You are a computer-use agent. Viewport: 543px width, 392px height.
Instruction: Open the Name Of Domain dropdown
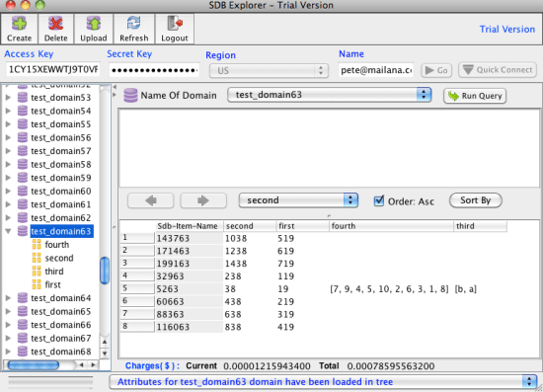click(x=330, y=95)
